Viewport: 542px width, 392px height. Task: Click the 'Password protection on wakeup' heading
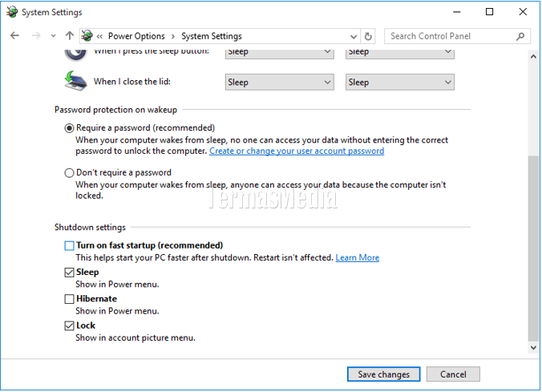115,110
